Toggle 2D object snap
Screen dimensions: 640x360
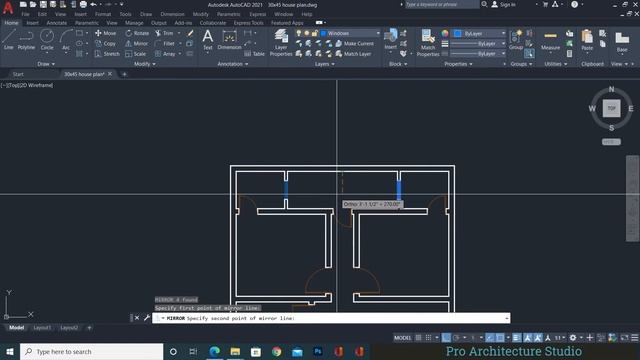coord(500,338)
